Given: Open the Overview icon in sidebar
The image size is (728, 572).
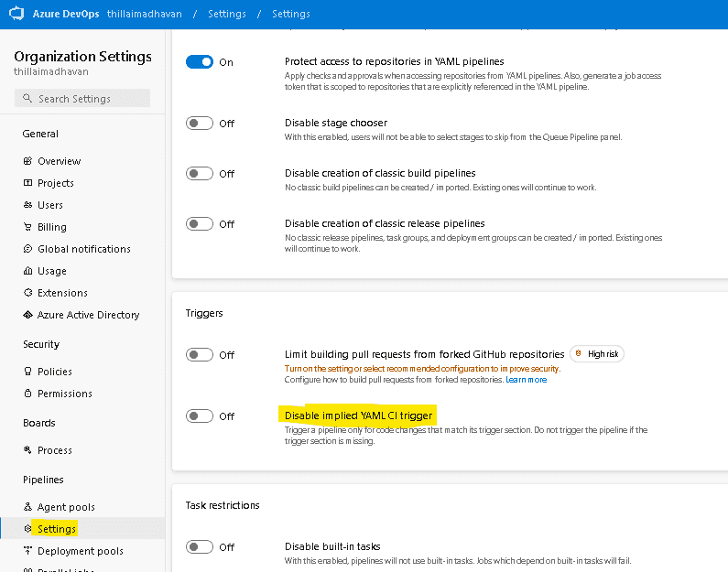Looking at the screenshot, I should click(27, 161).
